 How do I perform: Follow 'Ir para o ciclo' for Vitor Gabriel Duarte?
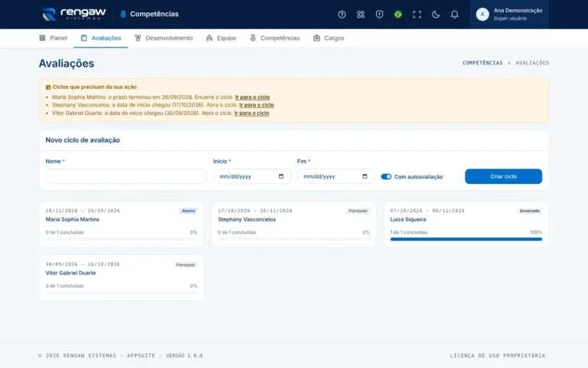252,113
